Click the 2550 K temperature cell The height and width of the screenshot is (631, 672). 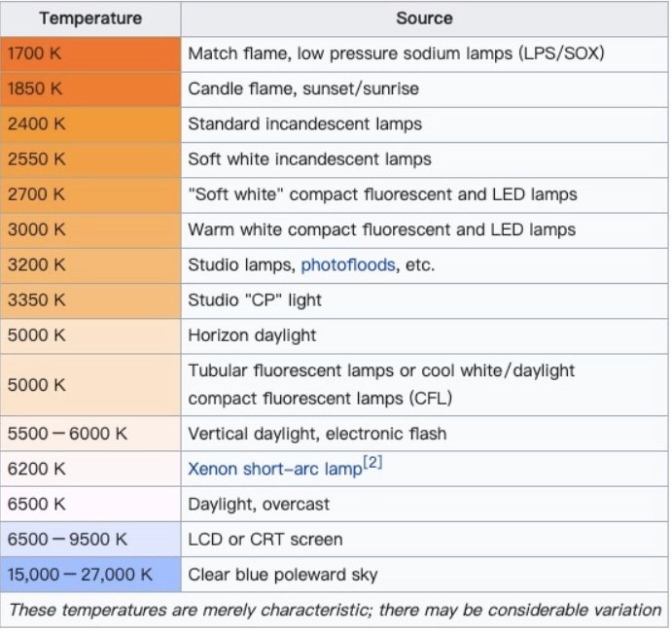[x=89, y=158]
